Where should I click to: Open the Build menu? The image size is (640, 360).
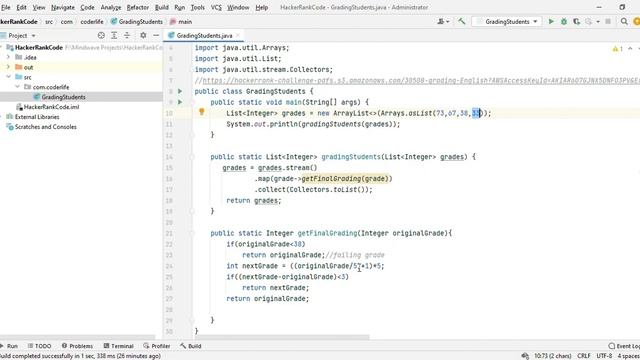162,7
